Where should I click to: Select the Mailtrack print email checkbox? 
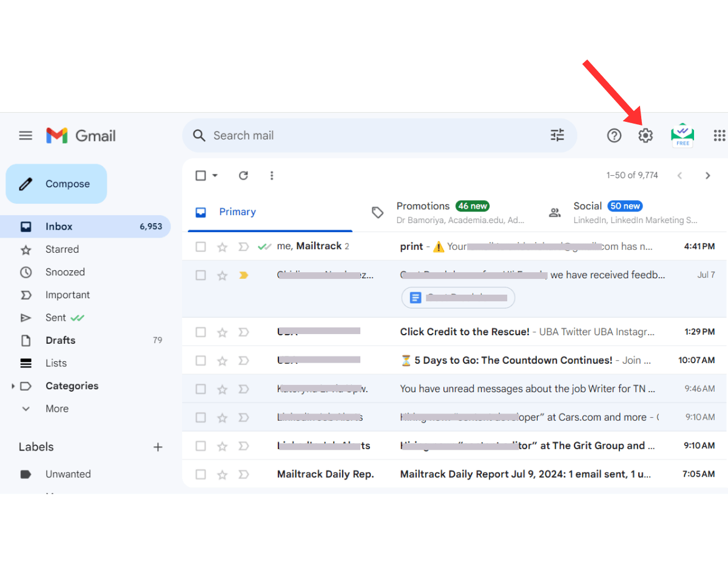pos(201,247)
